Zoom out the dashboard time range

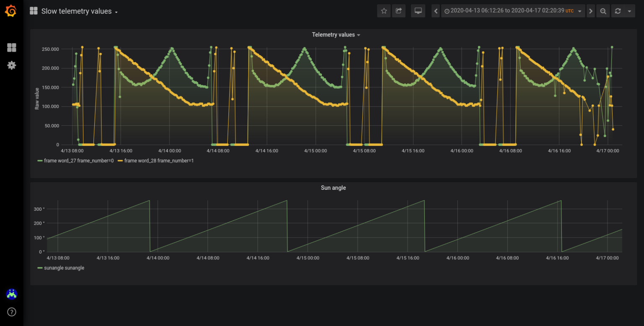[603, 11]
